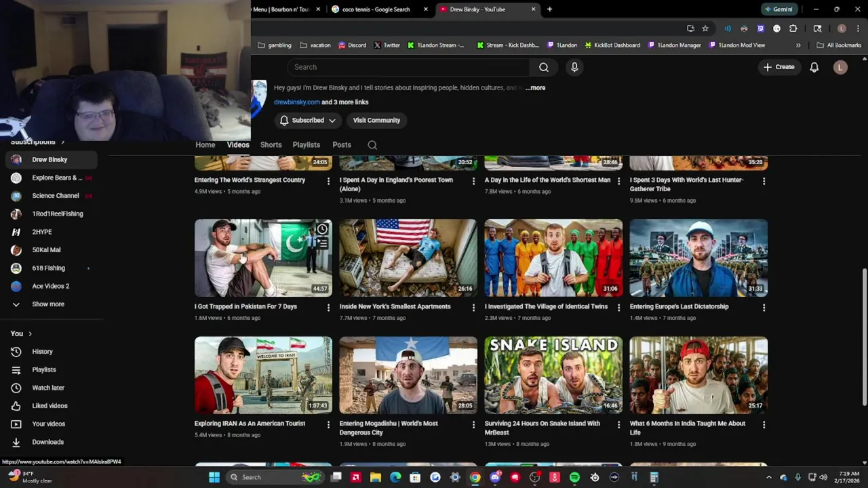Open weather widget in taskbar
The image size is (868, 488).
[x=28, y=477]
